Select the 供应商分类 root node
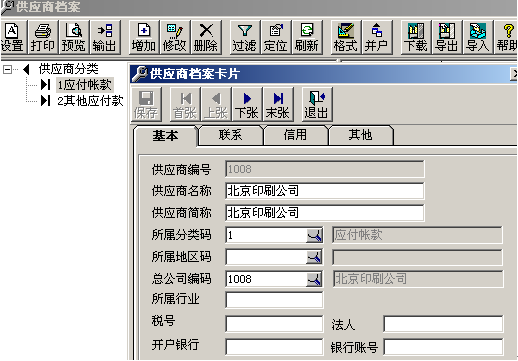The image size is (518, 361). coord(68,69)
